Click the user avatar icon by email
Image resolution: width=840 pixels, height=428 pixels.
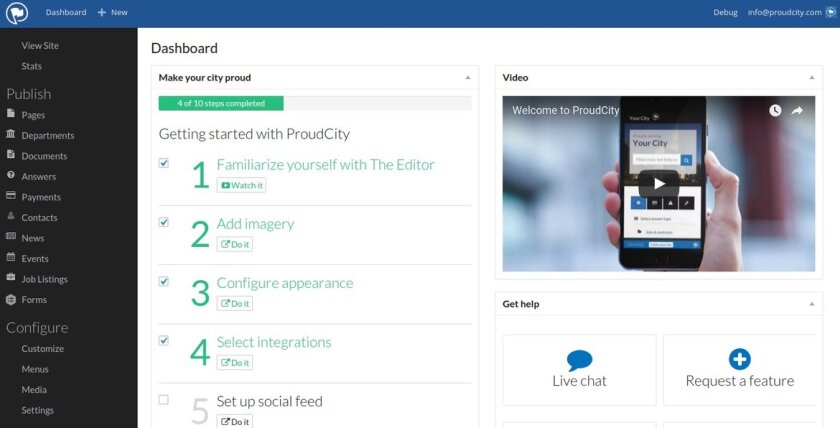pos(831,12)
